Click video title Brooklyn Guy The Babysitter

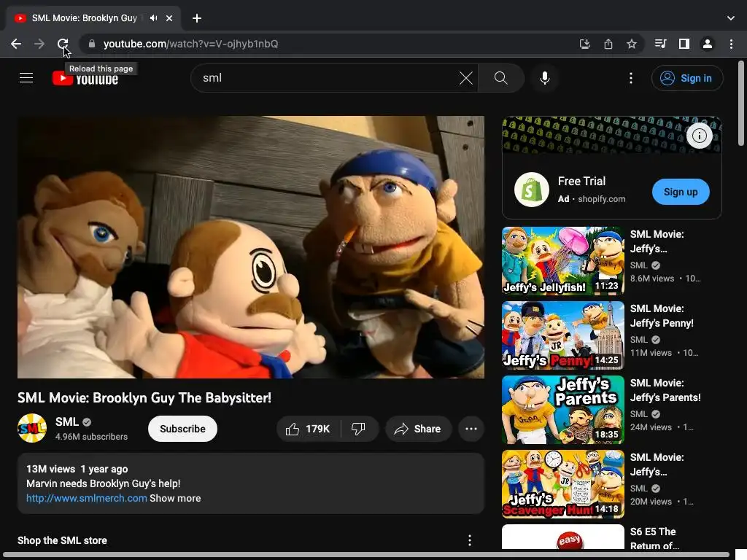coord(144,397)
